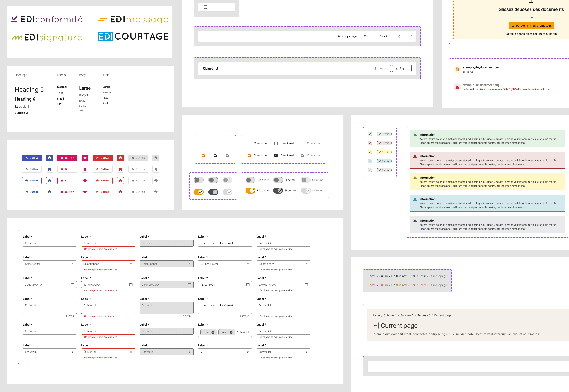Open the 'LOREM IPSUM' select dropdown
Image resolution: width=569 pixels, height=392 pixels.
point(225,264)
